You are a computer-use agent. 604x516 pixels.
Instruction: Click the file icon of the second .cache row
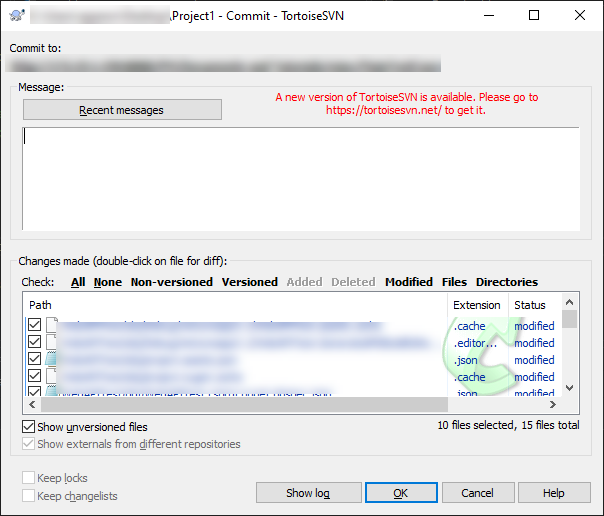[x=52, y=375]
